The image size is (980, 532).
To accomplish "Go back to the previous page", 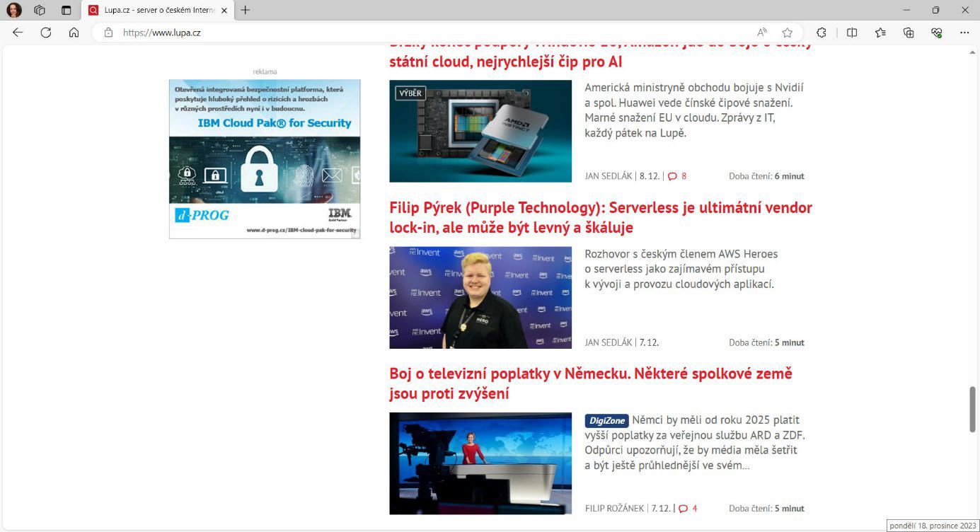I will coord(18,33).
